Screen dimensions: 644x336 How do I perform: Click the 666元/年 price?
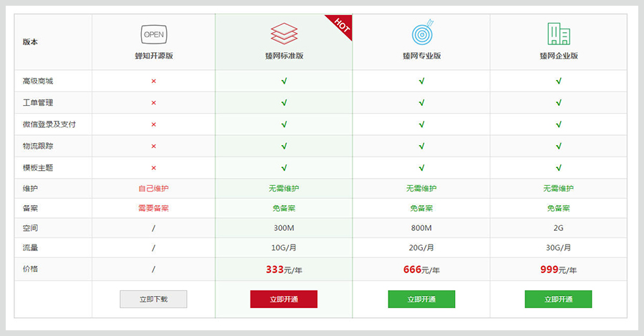[421, 270]
